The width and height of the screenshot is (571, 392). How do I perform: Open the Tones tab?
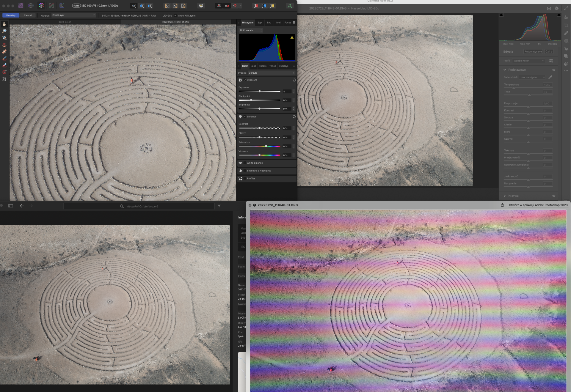pos(272,66)
